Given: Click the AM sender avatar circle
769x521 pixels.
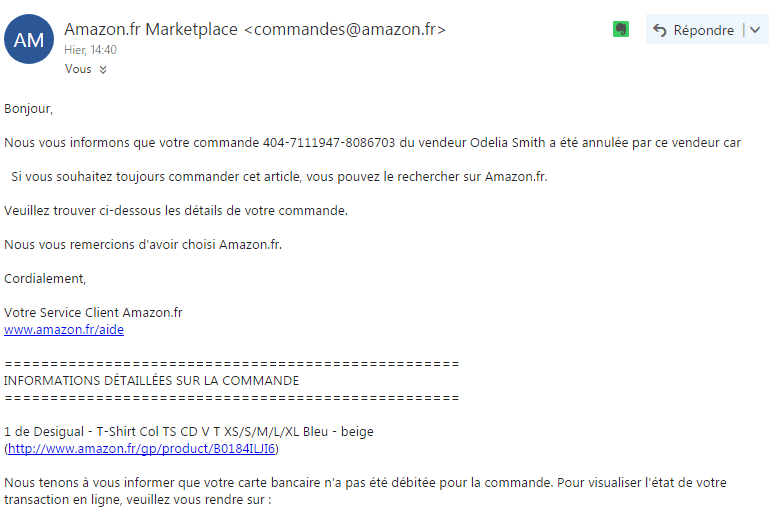Looking at the screenshot, I should [29, 40].
